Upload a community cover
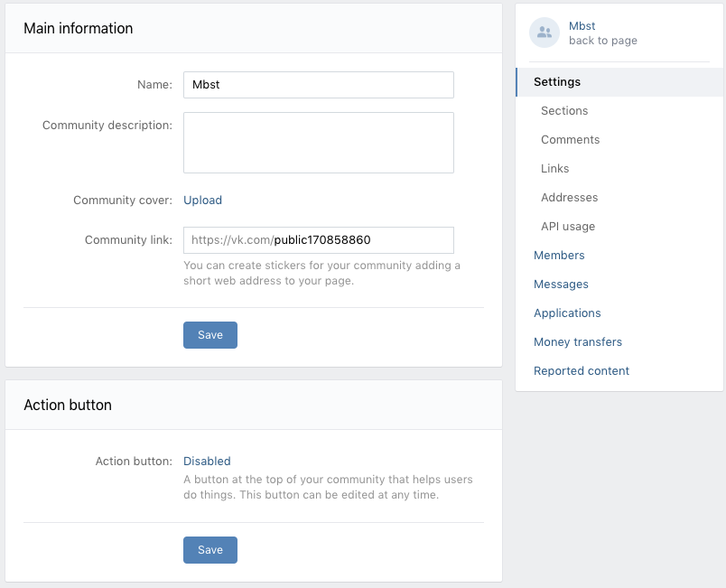The height and width of the screenshot is (588, 726). pos(203,200)
